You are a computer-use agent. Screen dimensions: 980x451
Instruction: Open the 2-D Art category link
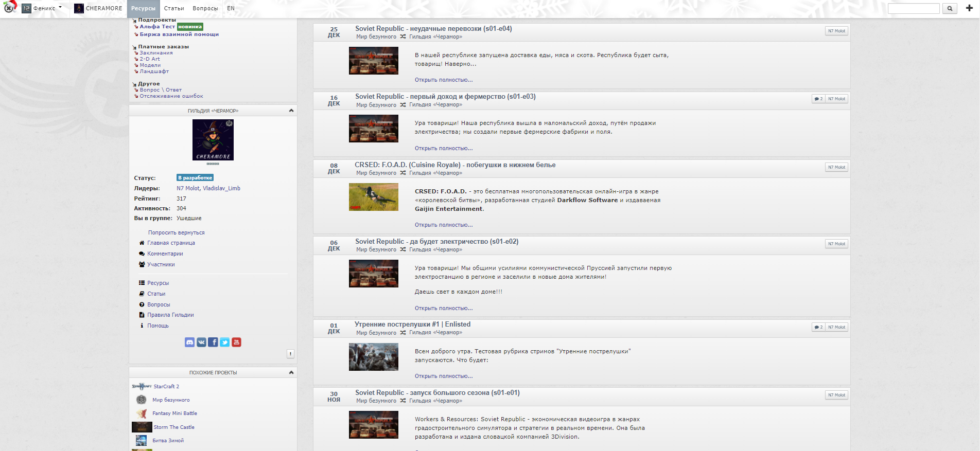pyautogui.click(x=150, y=59)
